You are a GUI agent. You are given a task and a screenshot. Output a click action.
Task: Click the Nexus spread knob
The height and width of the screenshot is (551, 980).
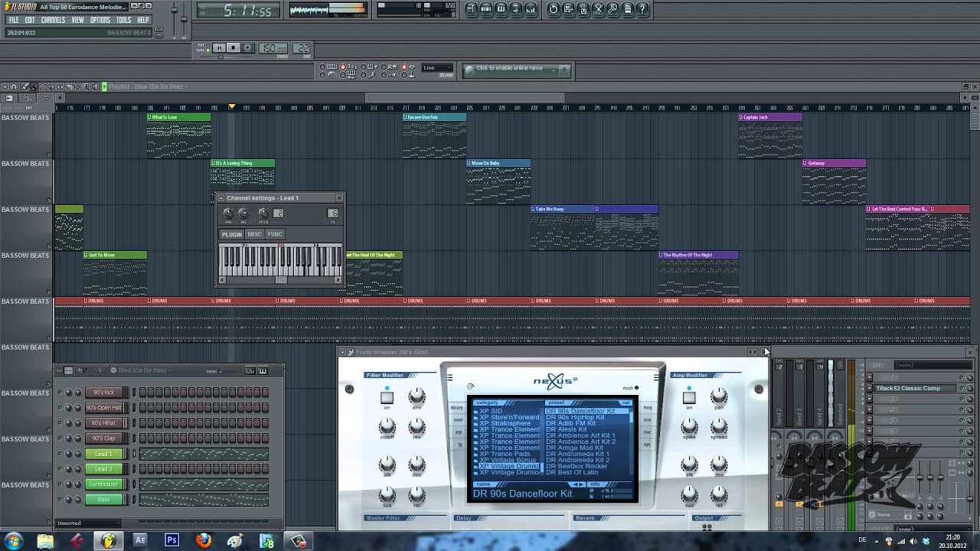719,426
